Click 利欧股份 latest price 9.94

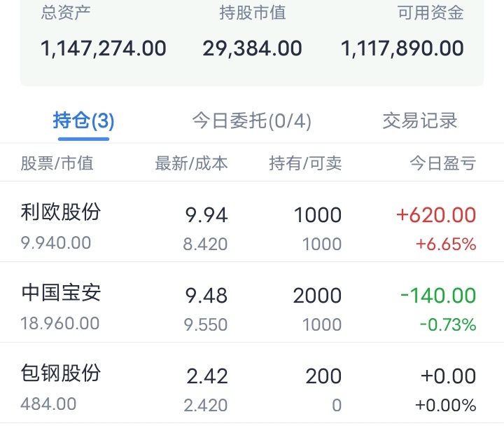207,215
